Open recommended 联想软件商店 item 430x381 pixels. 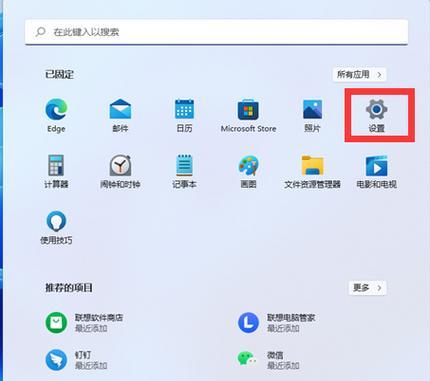84,322
